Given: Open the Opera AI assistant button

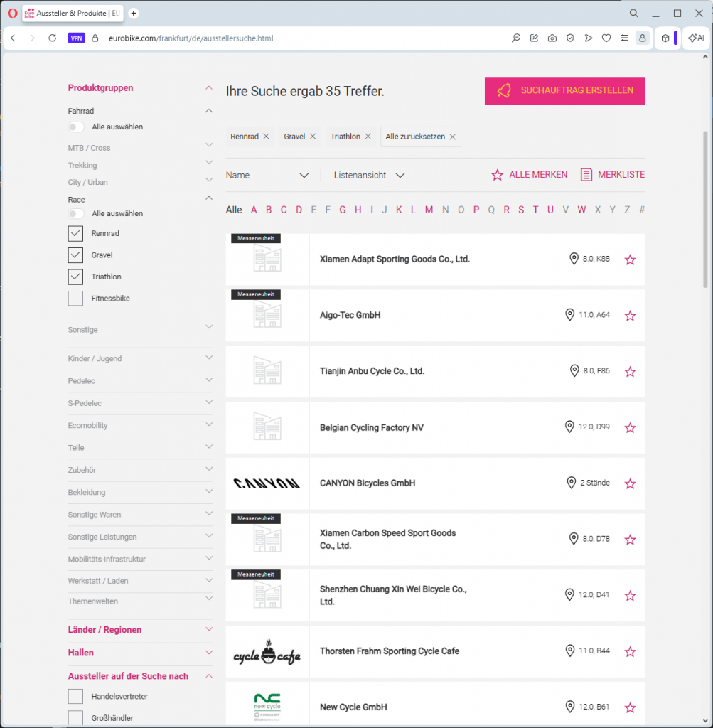Looking at the screenshot, I should [696, 38].
